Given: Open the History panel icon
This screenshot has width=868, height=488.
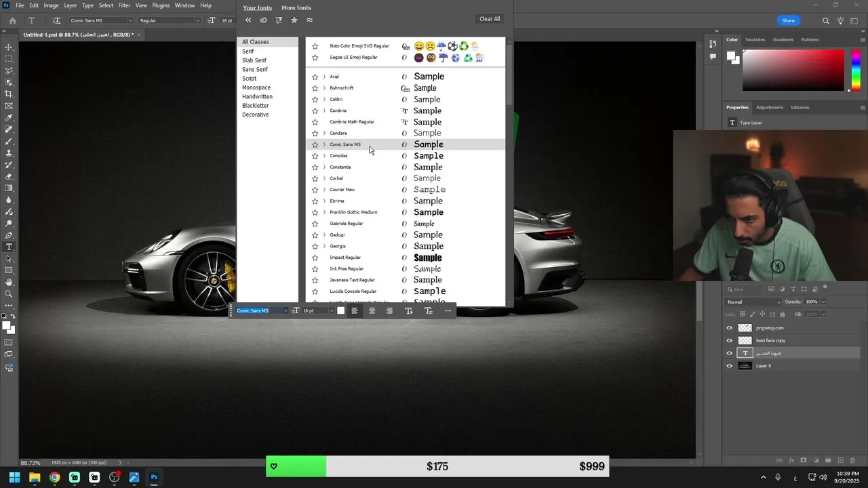Looking at the screenshot, I should pyautogui.click(x=713, y=44).
